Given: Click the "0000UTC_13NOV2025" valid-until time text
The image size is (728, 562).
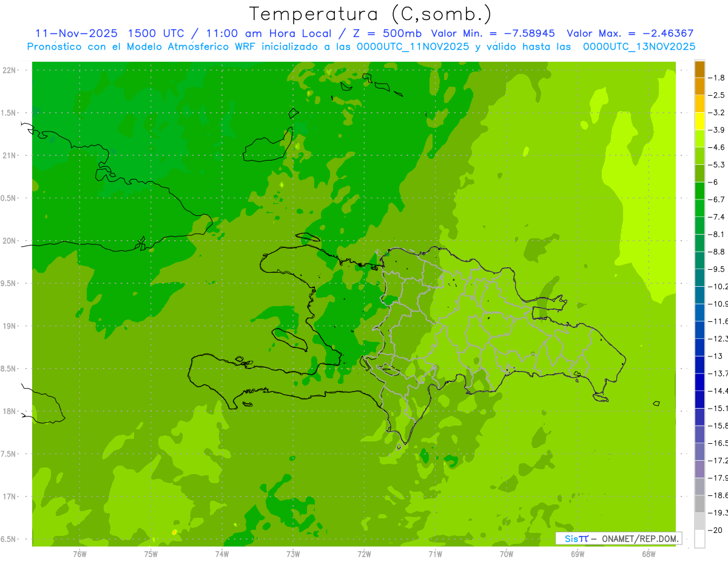Looking at the screenshot, I should point(639,47).
